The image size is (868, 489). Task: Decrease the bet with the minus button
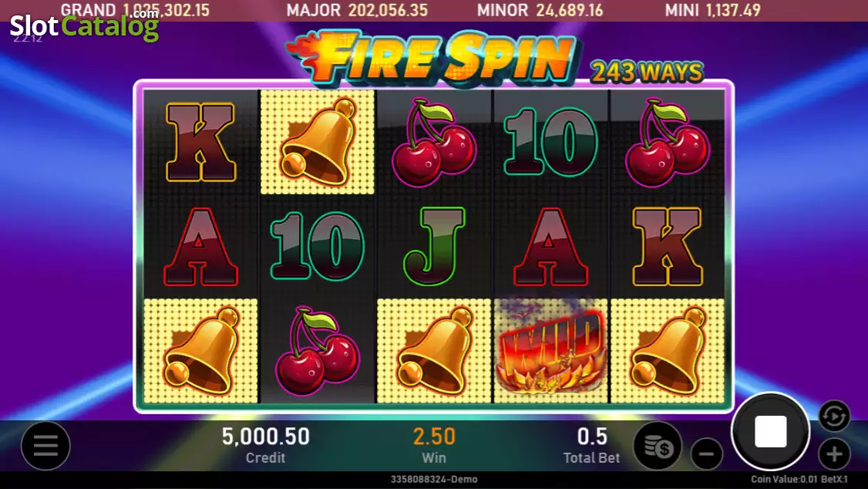[706, 454]
